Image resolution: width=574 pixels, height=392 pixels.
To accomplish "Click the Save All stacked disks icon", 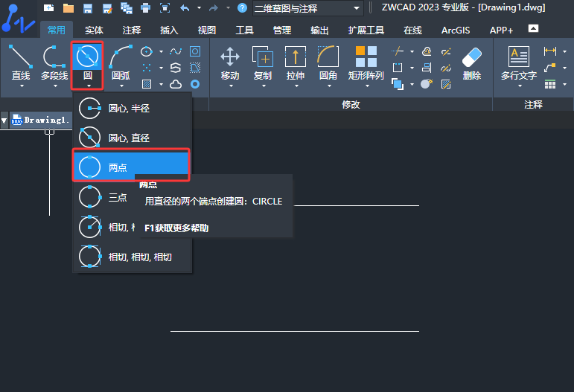I will point(127,8).
